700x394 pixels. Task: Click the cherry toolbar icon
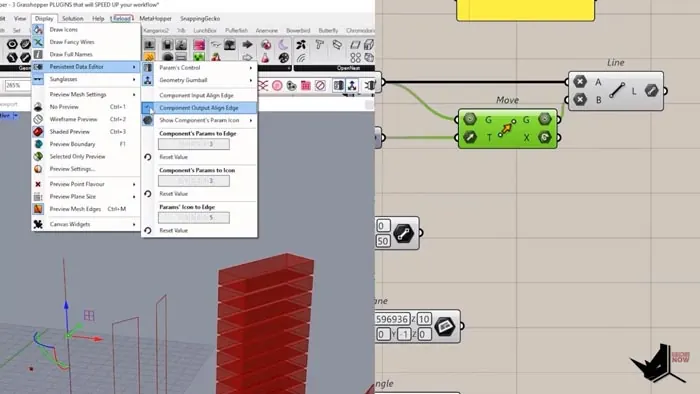[x=216, y=57]
